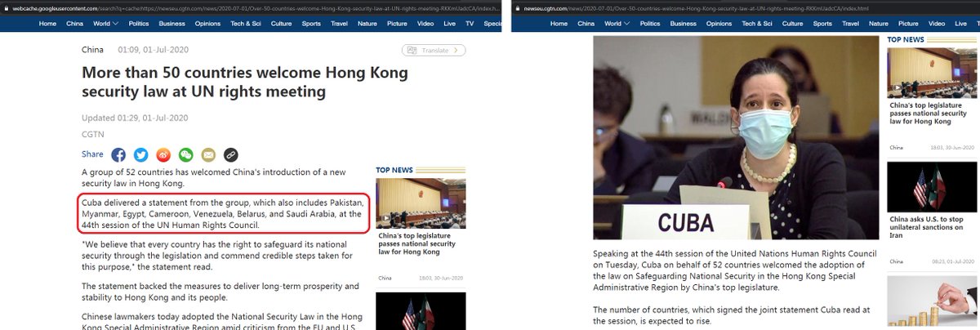Open Picture in left window navigation
Image resolution: width=980 pixels, height=330 pixels.
point(398,24)
